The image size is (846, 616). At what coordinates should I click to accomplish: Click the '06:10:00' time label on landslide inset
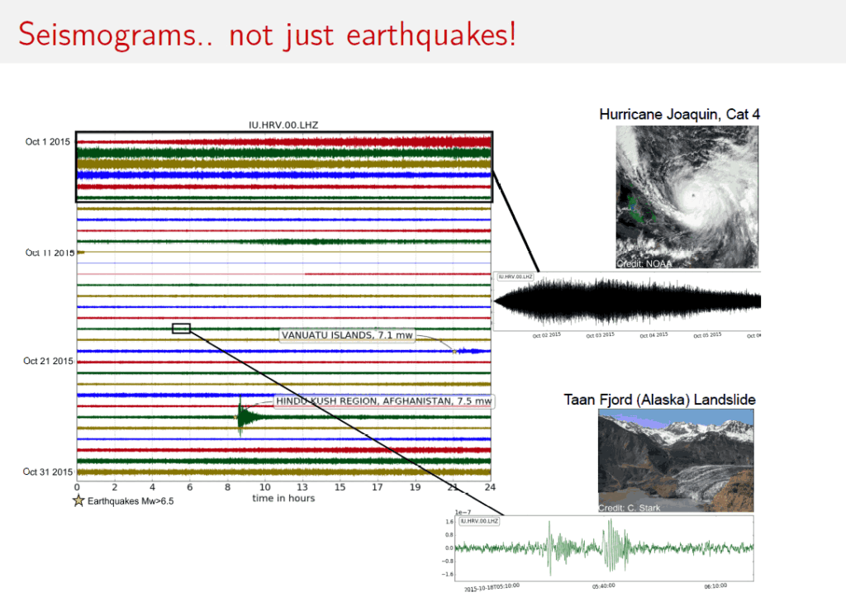coord(715,585)
